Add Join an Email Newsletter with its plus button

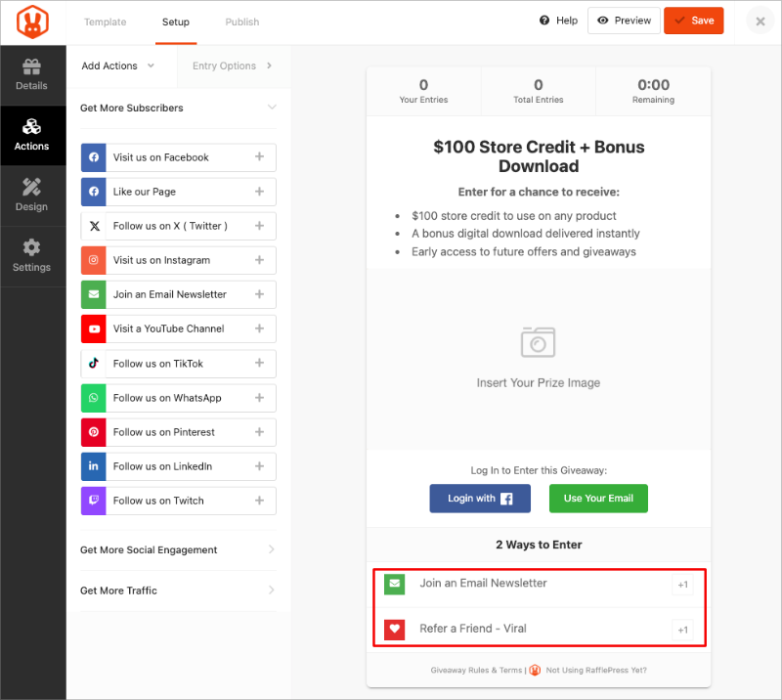[259, 294]
